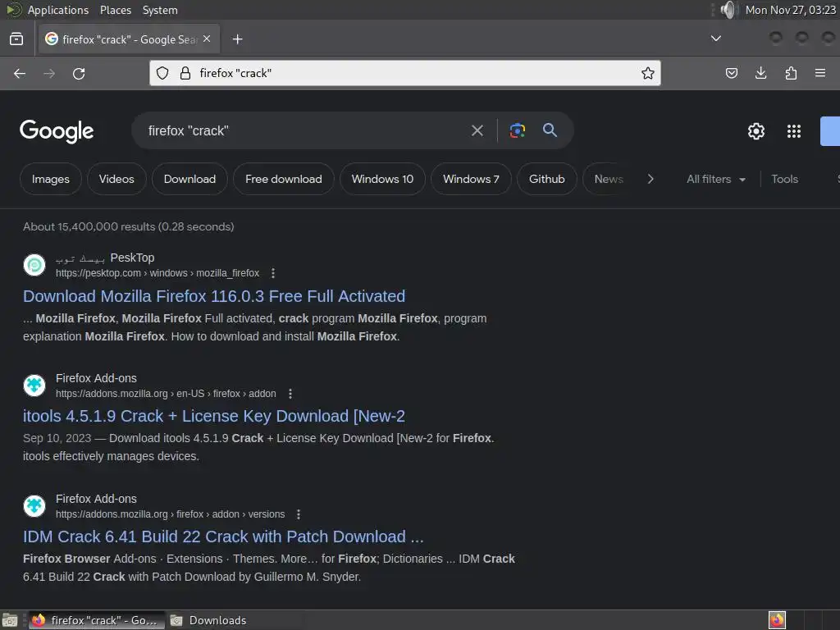Select the Windows 10 filter chip

click(382, 179)
